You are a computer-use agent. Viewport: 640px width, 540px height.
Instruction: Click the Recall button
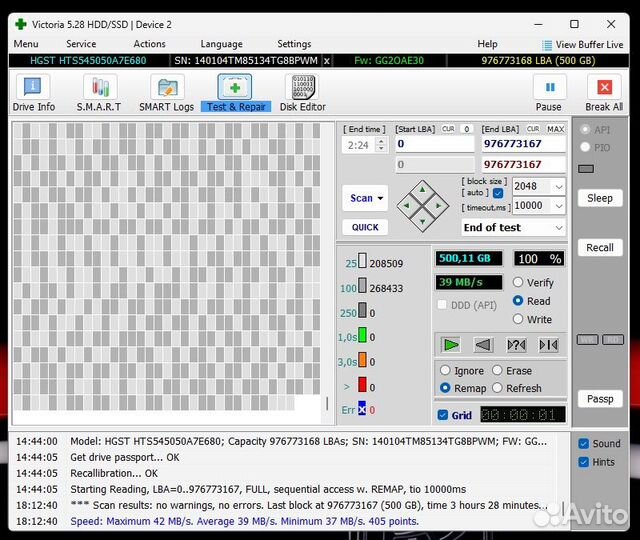pyautogui.click(x=600, y=248)
